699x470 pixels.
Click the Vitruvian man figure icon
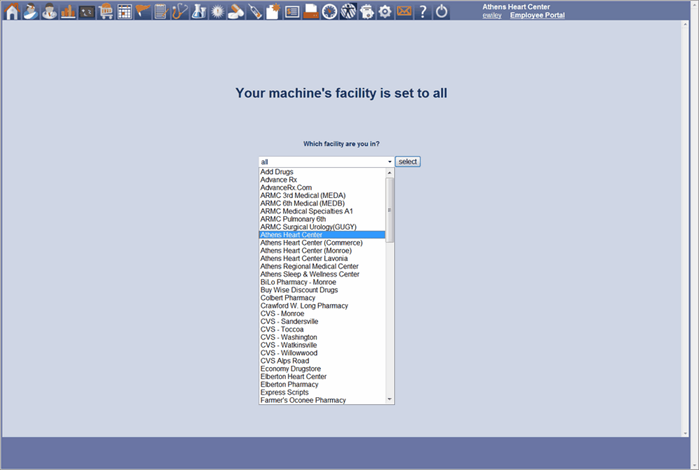tap(348, 11)
